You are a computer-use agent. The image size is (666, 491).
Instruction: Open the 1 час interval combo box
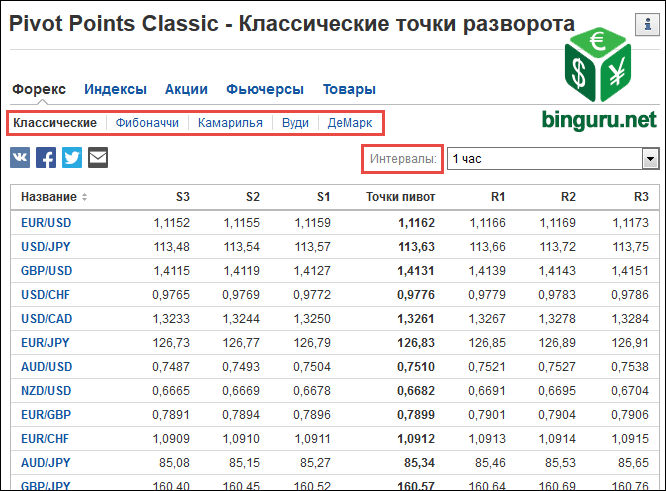(553, 159)
